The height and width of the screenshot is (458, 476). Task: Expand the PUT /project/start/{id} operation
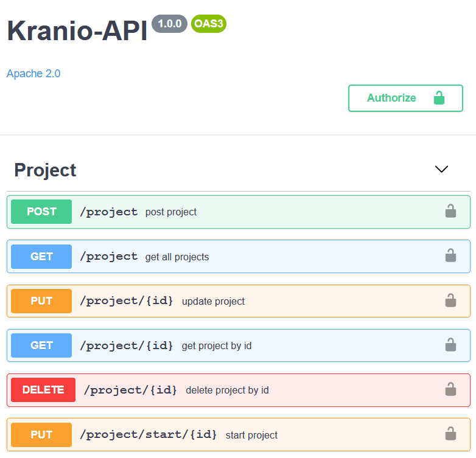(353, 435)
